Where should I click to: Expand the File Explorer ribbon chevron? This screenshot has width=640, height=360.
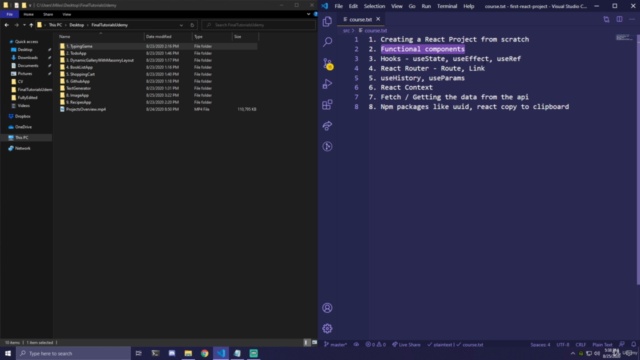coord(309,14)
